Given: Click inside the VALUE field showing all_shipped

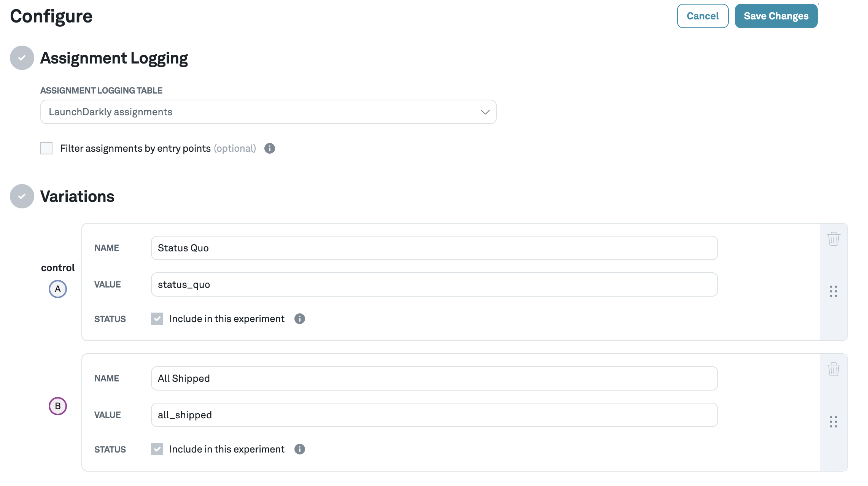Looking at the screenshot, I should pyautogui.click(x=434, y=415).
